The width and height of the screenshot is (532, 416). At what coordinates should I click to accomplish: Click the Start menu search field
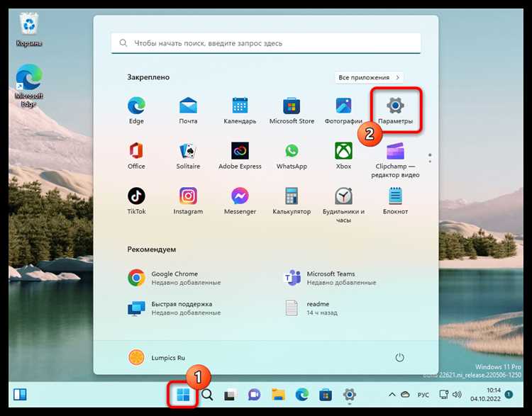click(x=266, y=43)
